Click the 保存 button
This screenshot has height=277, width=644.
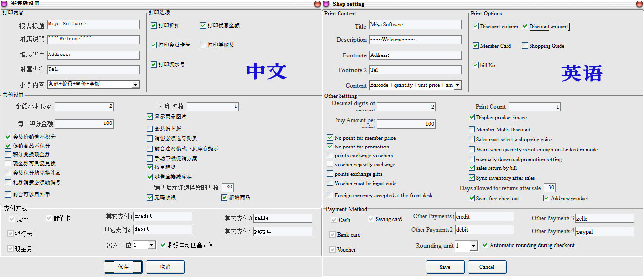coord(123,267)
